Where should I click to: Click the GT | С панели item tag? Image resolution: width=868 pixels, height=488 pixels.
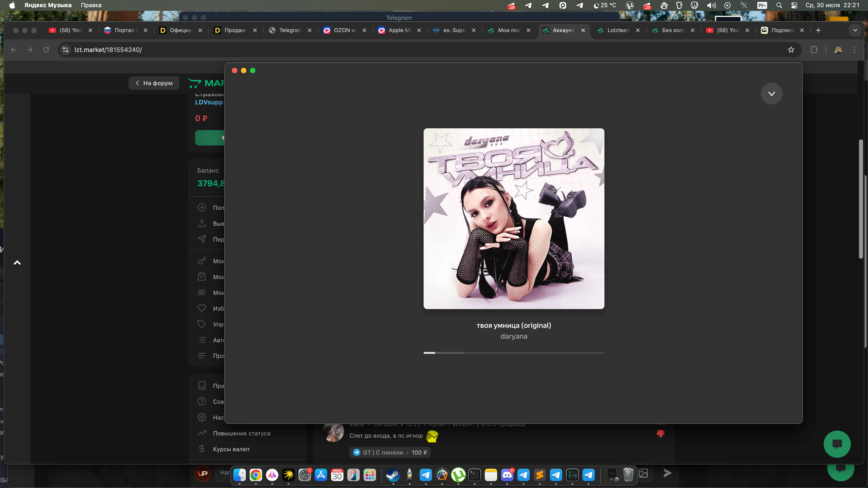[390, 452]
